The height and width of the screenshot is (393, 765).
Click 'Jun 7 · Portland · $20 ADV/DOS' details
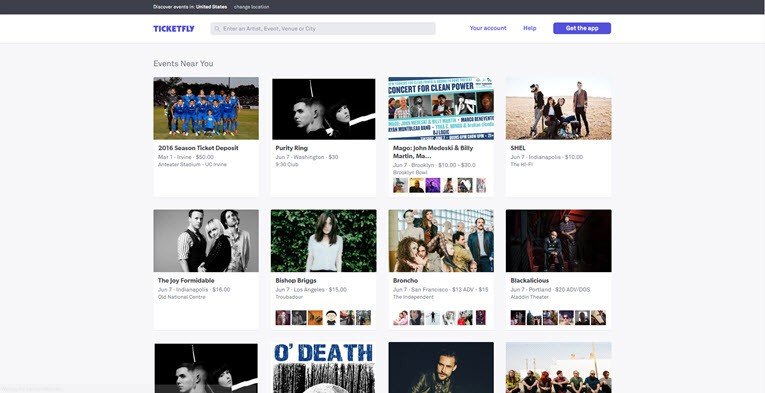click(550, 290)
